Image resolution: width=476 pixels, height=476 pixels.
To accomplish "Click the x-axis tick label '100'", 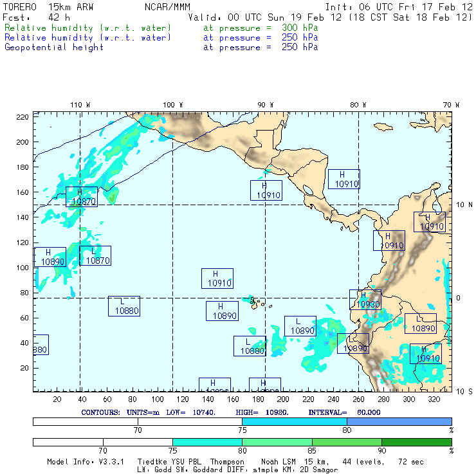I will 158,399.
